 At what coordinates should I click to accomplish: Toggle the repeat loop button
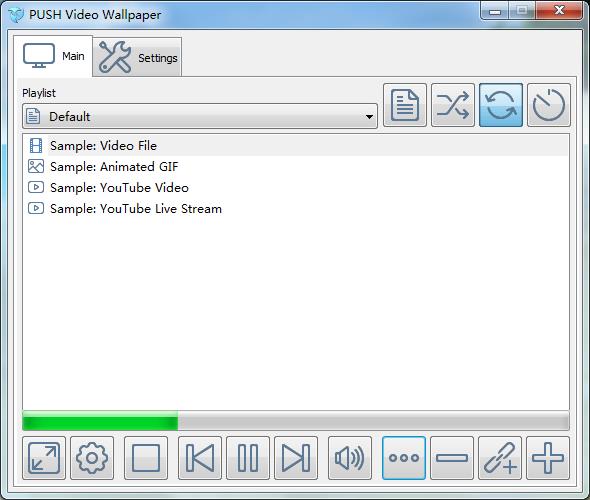tap(501, 105)
